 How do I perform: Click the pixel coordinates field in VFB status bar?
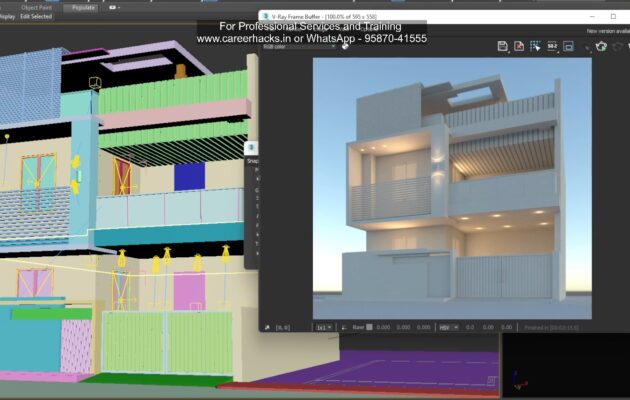click(x=284, y=327)
